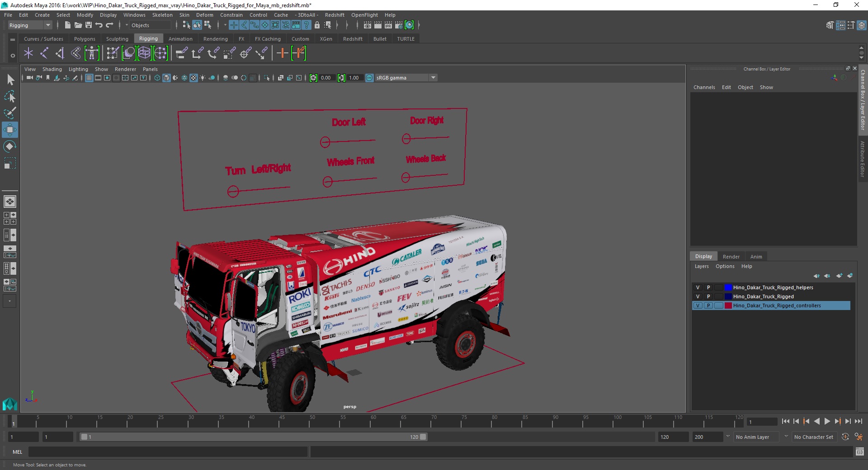Click the red color swatch of controllers layer
Screen dimensions: 868x470
728,305
